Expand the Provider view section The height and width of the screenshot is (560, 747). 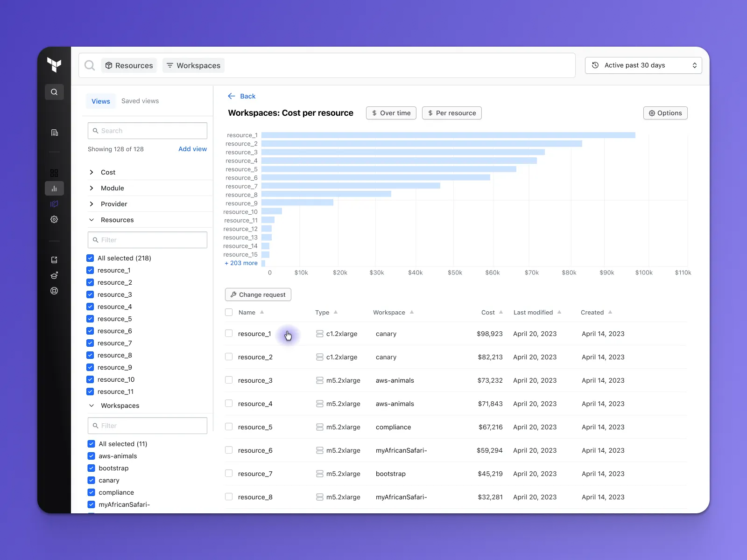pyautogui.click(x=92, y=204)
